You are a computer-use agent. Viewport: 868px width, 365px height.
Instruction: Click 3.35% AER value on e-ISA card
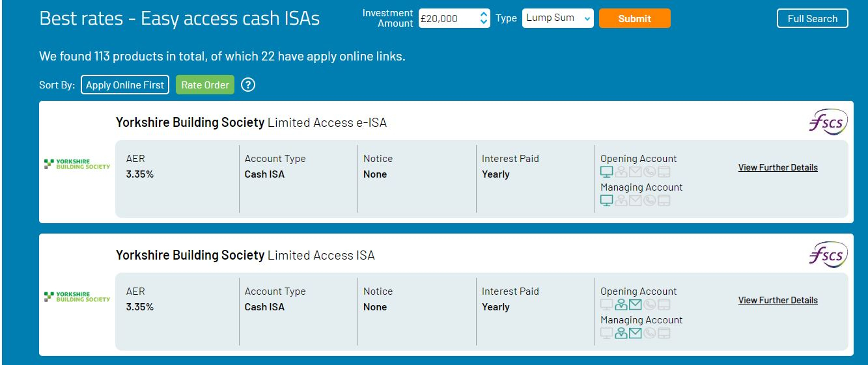coord(140,174)
